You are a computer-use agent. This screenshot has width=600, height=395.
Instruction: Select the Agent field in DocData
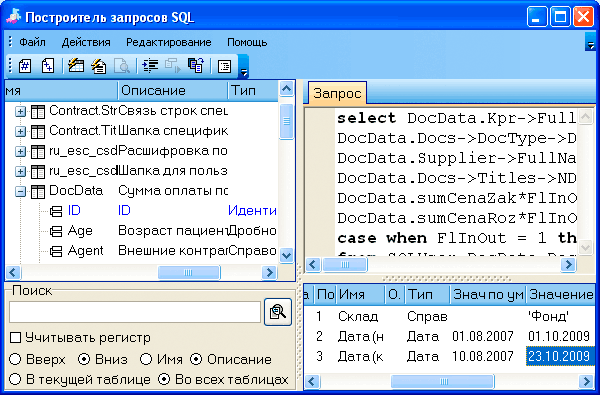(x=85, y=251)
